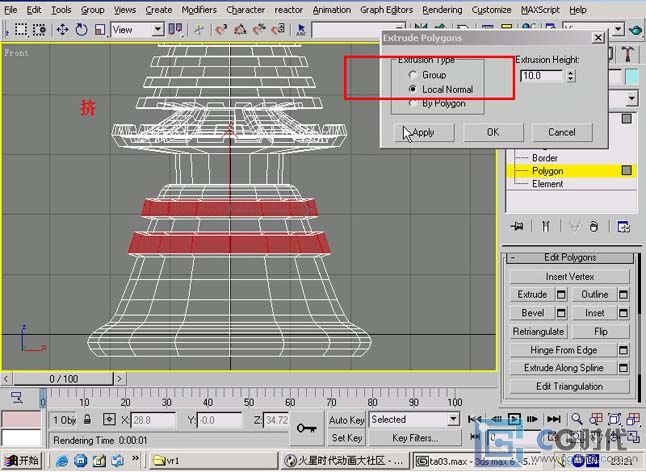Click OK in Extrude Polygons dialog
Viewport: 646px width, 472px height.
[x=493, y=132]
